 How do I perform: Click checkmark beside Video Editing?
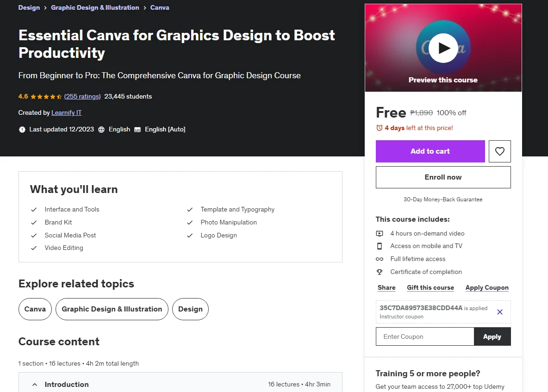tap(34, 248)
